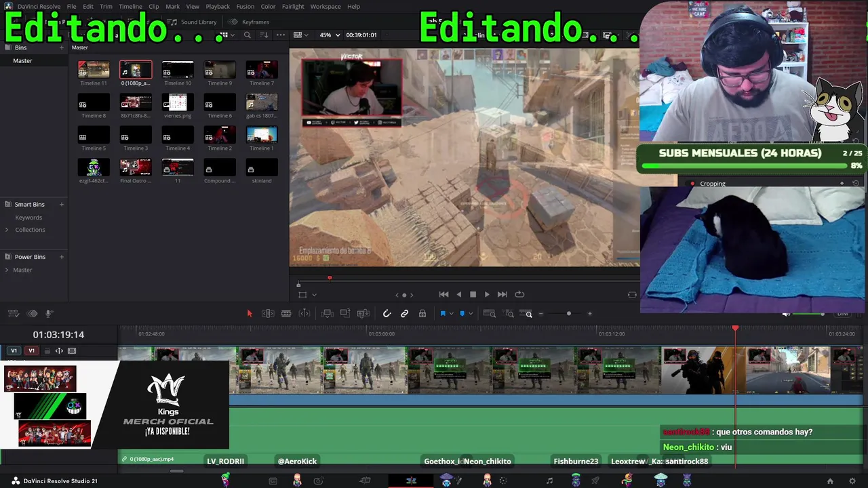Open the Timeline menu
868x488 pixels.
pos(130,6)
